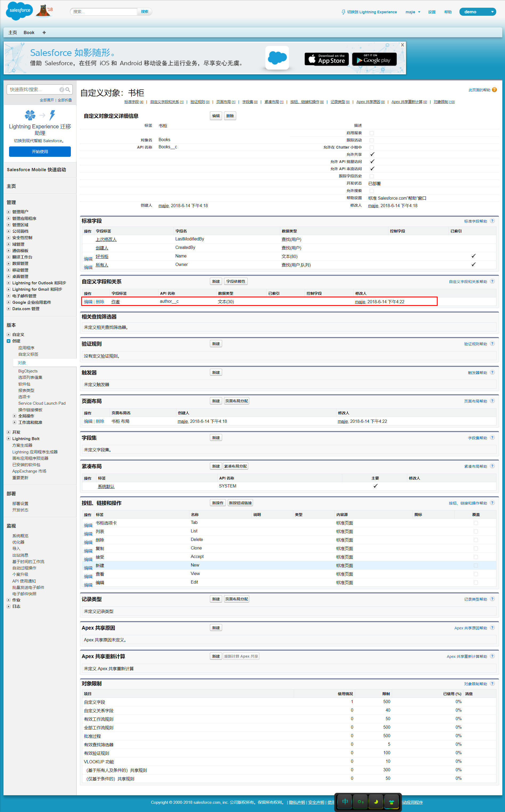Image resolution: width=505 pixels, height=812 pixels.
Task: Toggle the 跟踪活动 checkbox
Action: pos(371,140)
